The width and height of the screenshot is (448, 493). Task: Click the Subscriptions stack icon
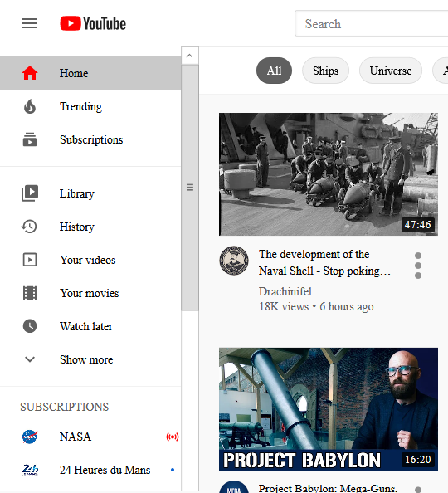[30, 139]
